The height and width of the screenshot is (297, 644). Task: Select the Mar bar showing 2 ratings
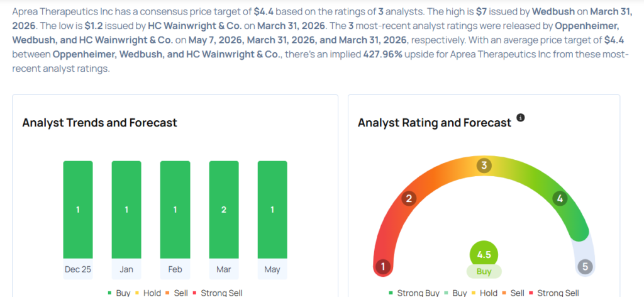click(224, 210)
